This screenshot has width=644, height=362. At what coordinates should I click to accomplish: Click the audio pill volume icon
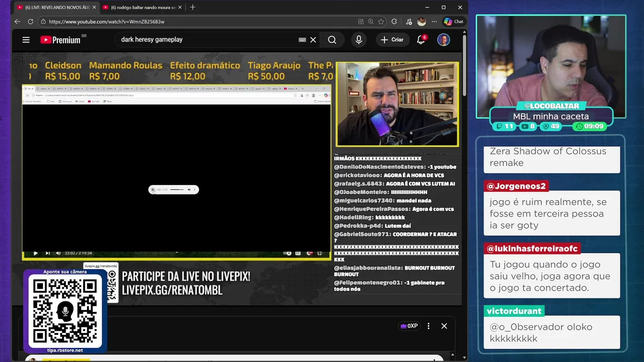(189, 190)
